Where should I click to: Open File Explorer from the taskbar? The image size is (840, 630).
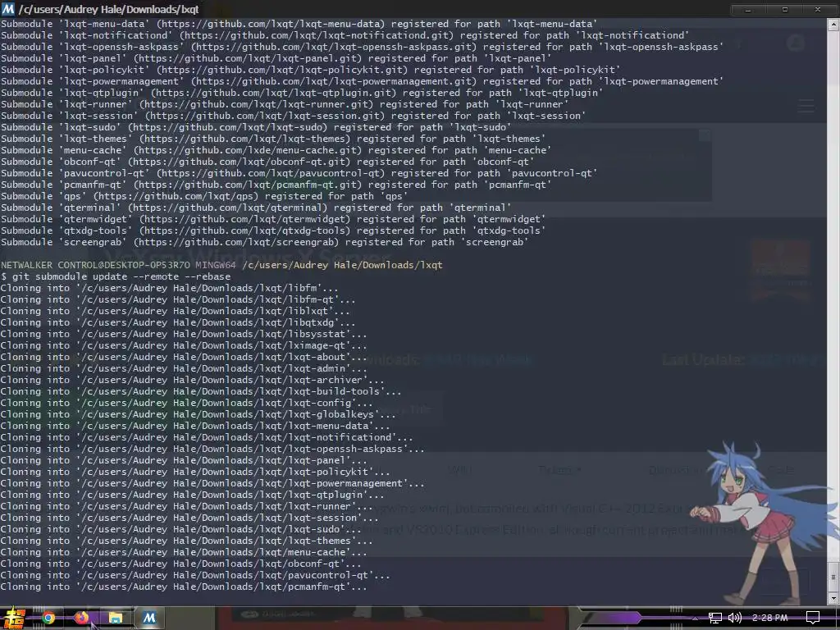(115, 619)
